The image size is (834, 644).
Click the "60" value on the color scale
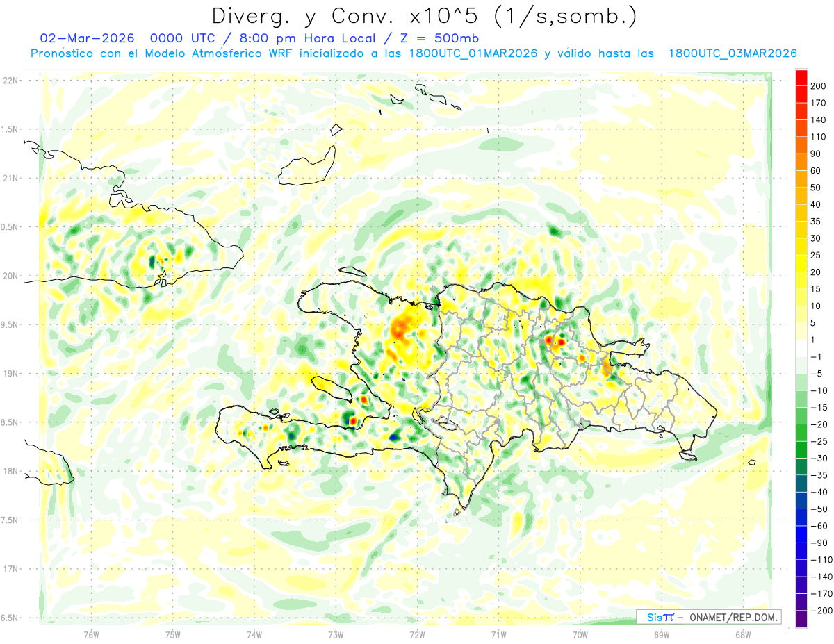(x=816, y=171)
